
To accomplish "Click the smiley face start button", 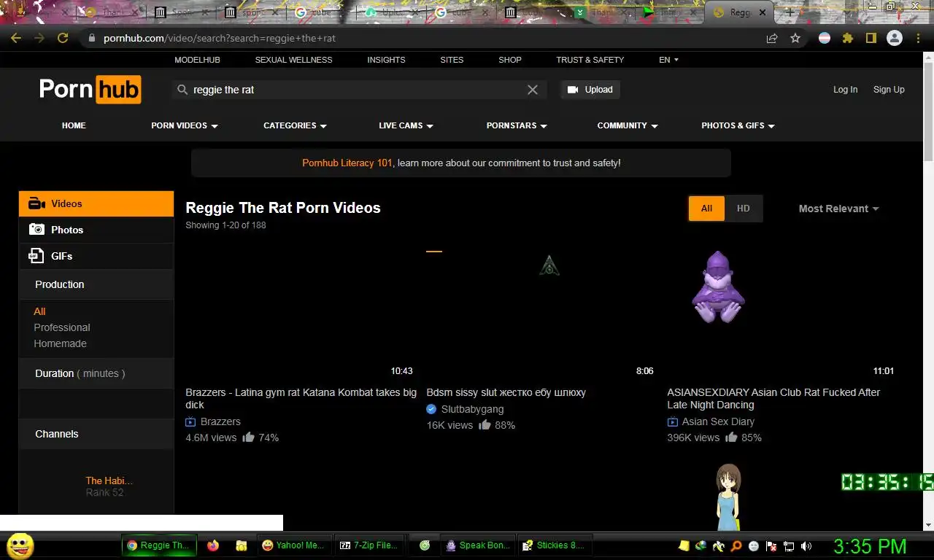I will 20,545.
